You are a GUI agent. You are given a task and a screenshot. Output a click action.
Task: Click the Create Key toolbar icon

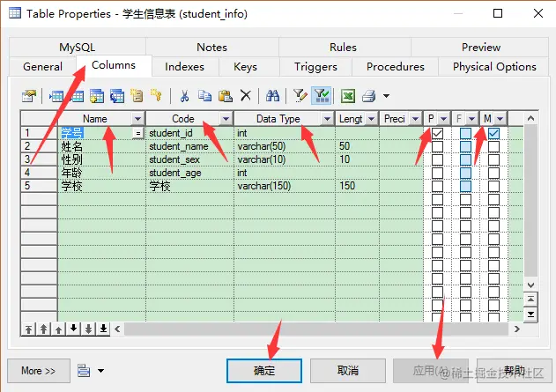pos(156,96)
